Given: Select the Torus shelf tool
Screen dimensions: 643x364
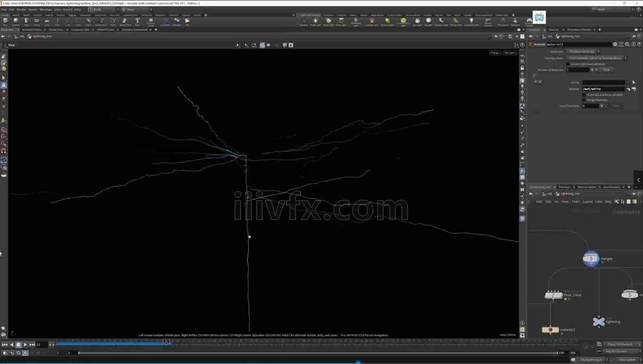Looking at the screenshot, I should coord(36,21).
